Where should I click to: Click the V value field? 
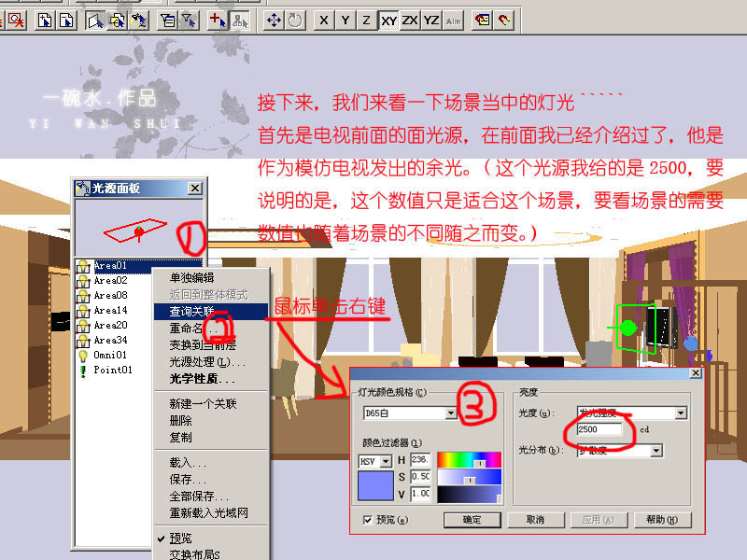(420, 494)
